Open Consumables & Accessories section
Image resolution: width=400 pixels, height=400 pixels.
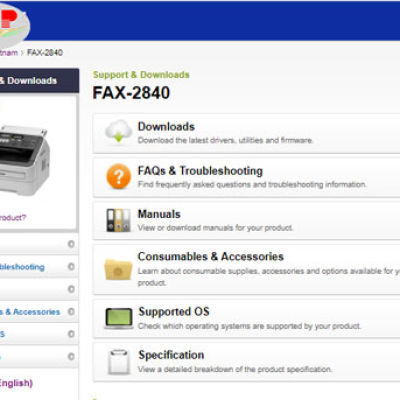click(x=211, y=257)
